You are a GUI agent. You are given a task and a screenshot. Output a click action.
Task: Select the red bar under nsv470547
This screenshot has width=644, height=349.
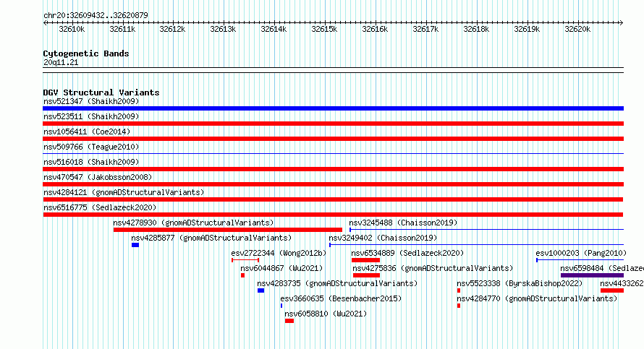(333, 184)
